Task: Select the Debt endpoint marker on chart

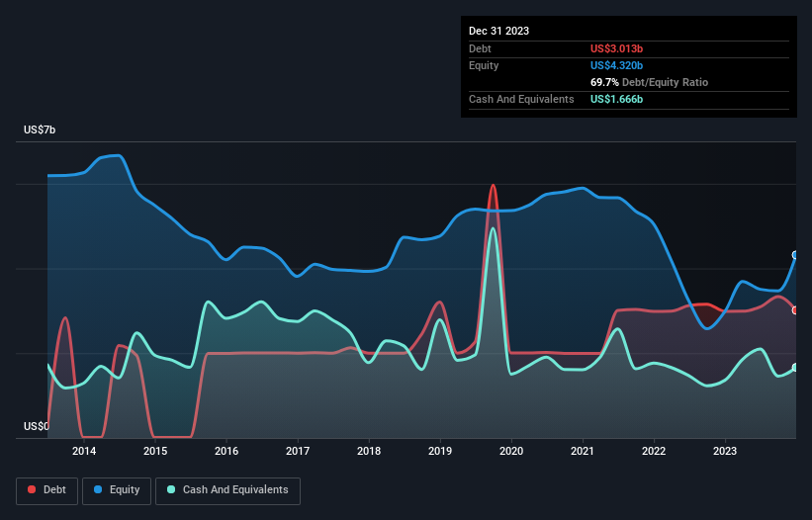Action: click(x=795, y=310)
